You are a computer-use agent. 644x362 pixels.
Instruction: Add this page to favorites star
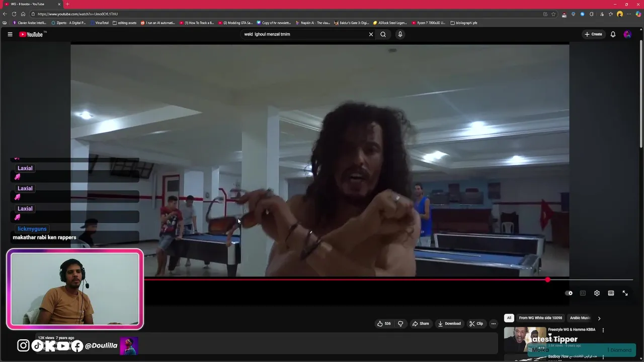point(553,14)
